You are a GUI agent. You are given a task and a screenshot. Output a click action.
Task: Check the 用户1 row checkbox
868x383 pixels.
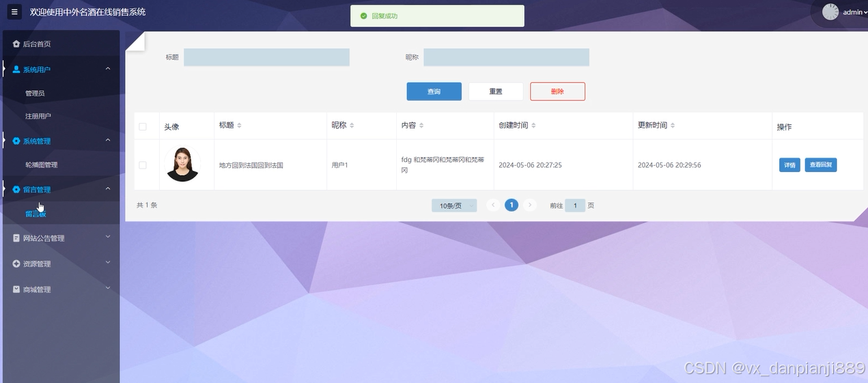[x=143, y=165]
